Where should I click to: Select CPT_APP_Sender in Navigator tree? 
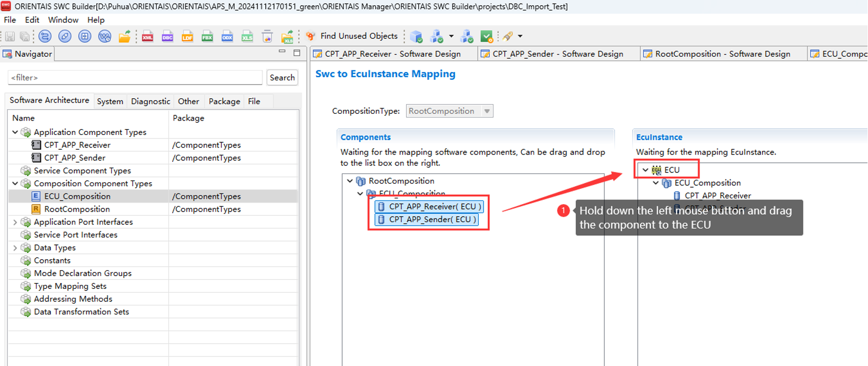coord(75,158)
